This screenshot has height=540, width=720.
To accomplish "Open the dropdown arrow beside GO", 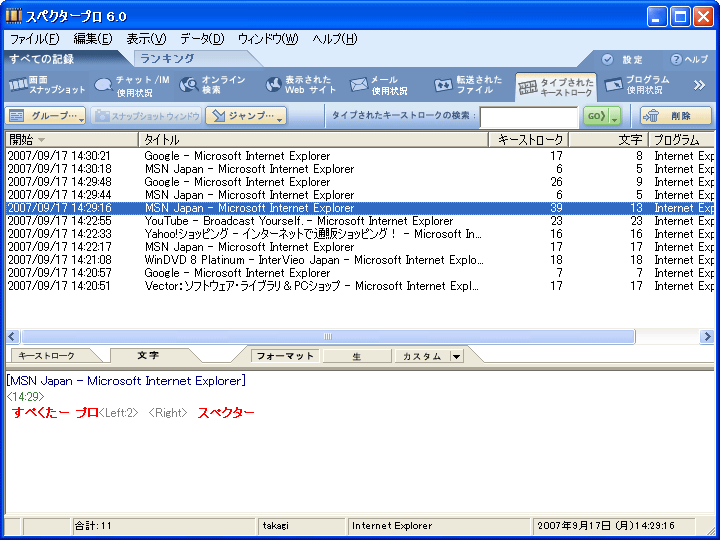I will pos(615,117).
